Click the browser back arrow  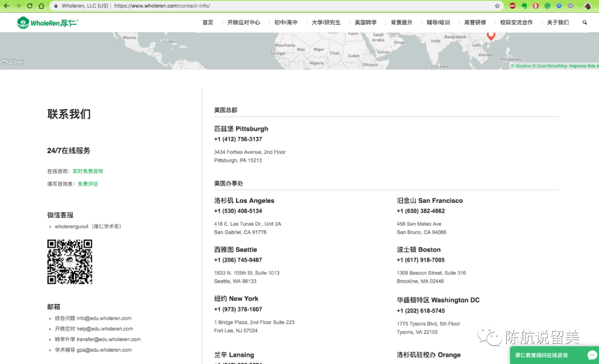[x=6, y=6]
